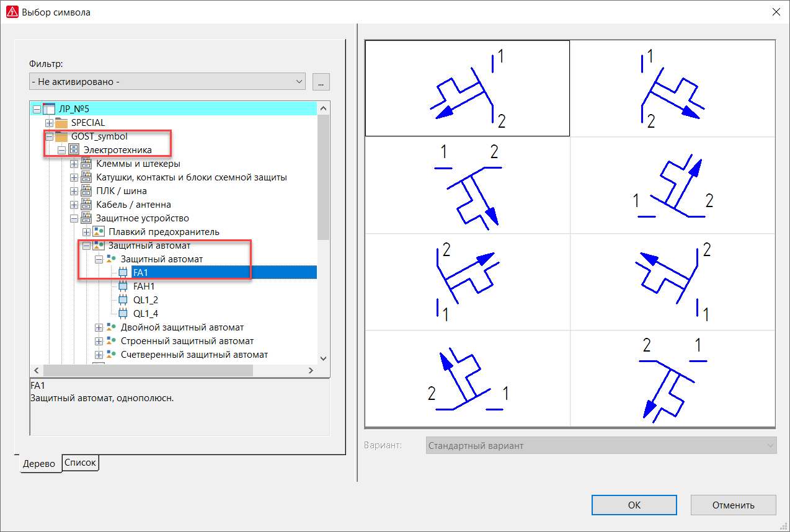The image size is (790, 532).
Task: Select third-row right variant with arrow pointing up-left
Action: [673, 282]
